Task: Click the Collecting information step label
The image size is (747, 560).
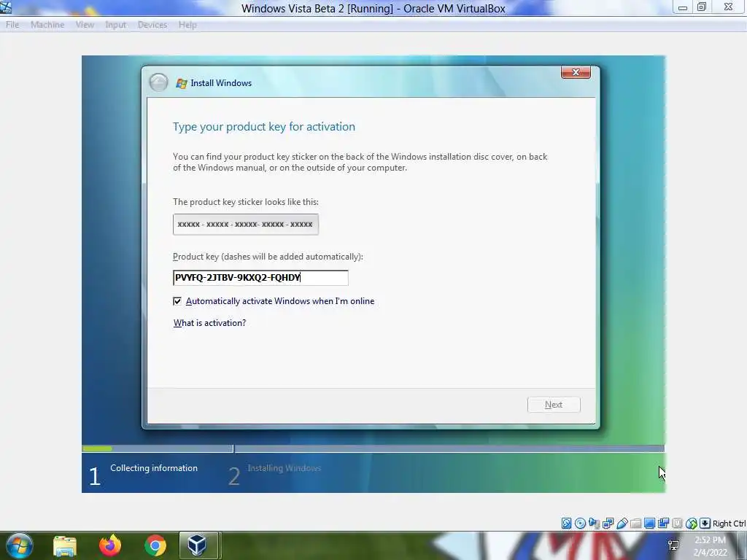Action: (154, 468)
